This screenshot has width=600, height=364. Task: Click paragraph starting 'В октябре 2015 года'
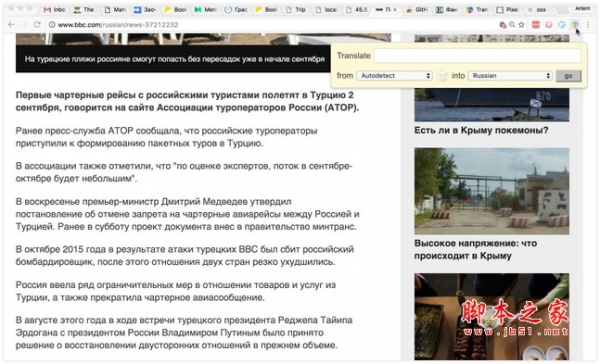184,255
